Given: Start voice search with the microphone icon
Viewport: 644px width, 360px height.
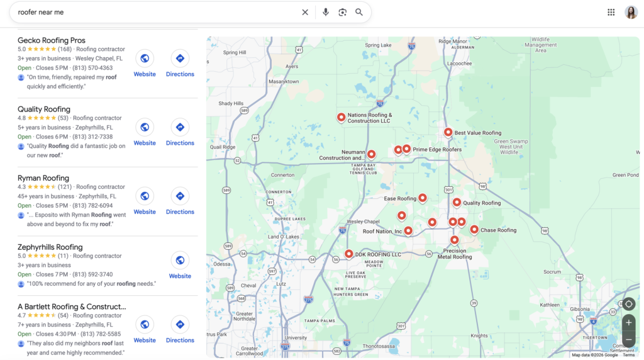Looking at the screenshot, I should pyautogui.click(x=325, y=13).
